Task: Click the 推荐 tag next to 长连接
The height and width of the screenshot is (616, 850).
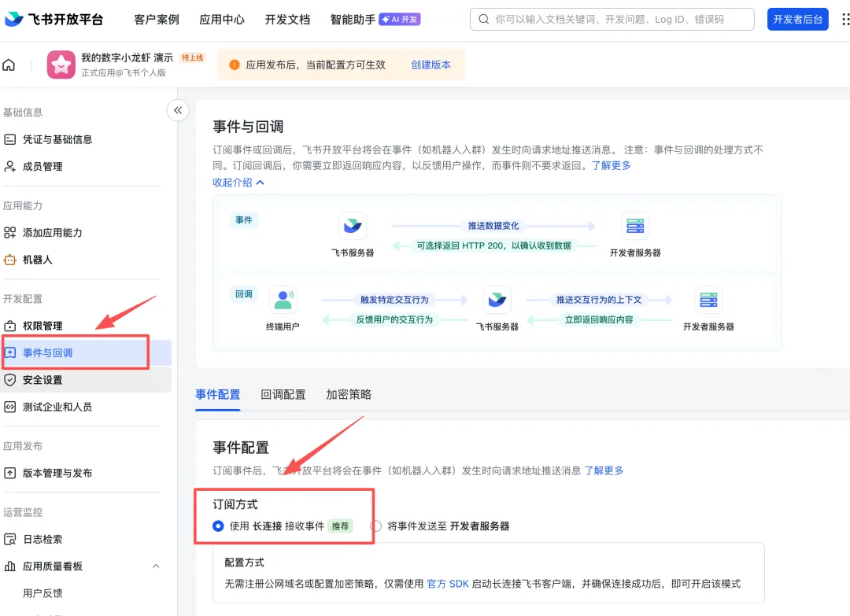Action: click(x=341, y=526)
